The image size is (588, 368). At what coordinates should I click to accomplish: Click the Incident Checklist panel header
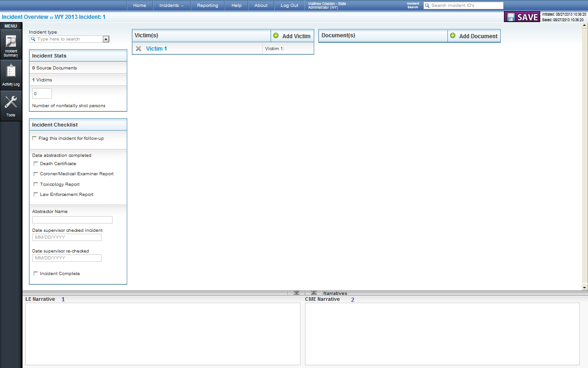point(78,125)
